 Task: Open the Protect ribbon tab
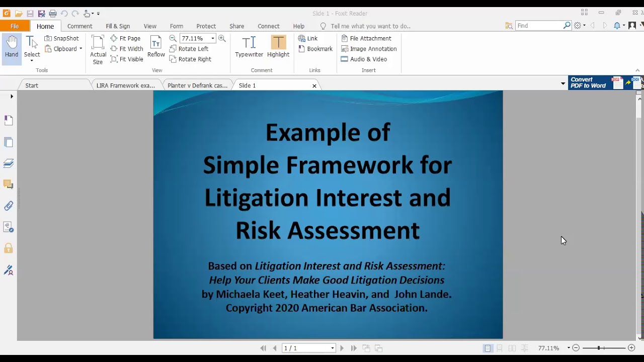206,26
